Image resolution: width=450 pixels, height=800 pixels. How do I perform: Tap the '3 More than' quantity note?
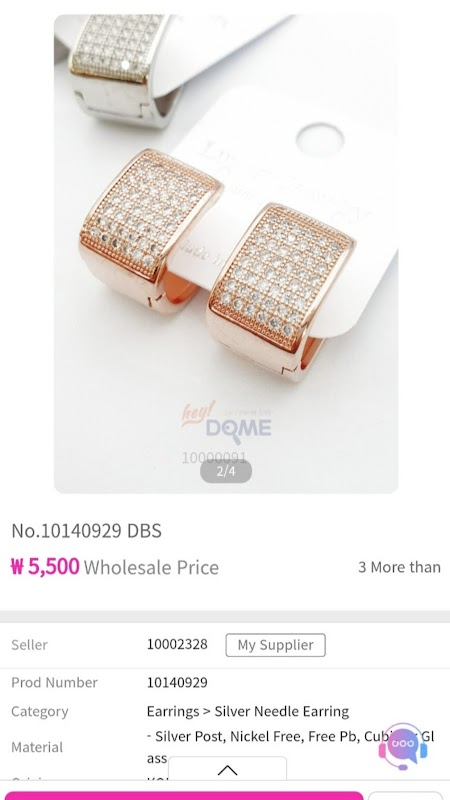[399, 567]
